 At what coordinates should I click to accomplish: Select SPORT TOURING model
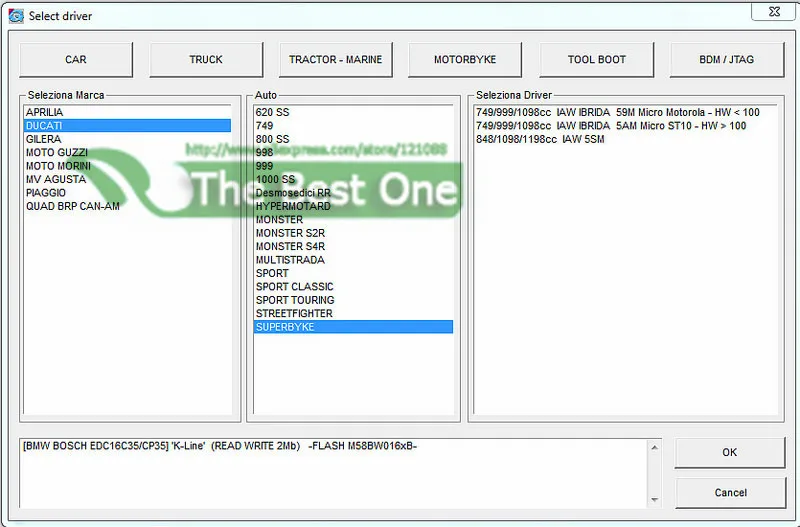click(x=353, y=300)
